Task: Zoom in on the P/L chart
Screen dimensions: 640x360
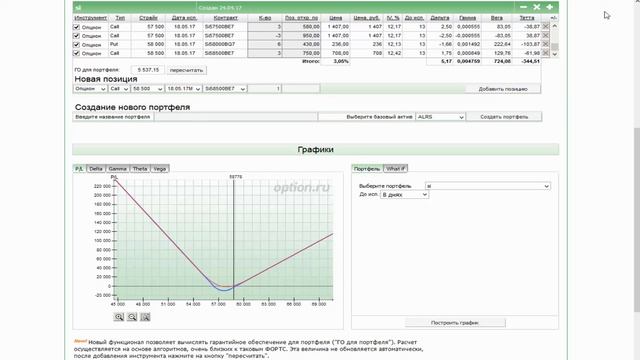Action: coord(119,317)
